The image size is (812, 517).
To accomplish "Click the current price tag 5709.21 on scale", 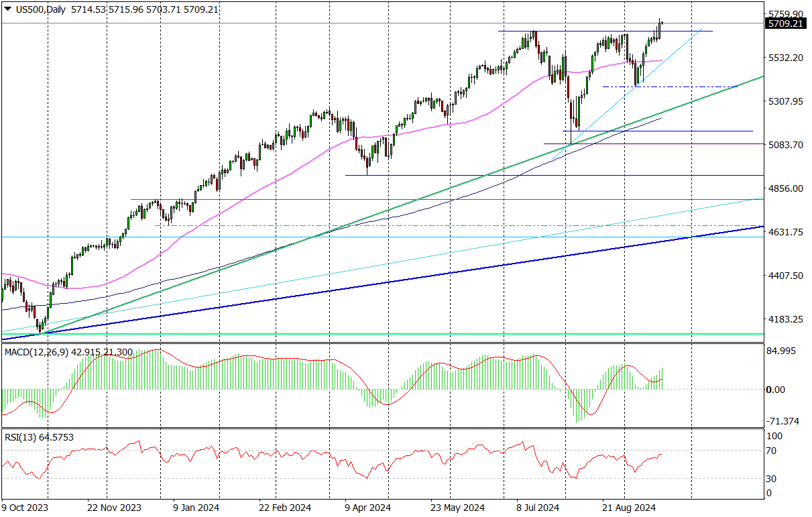I will tap(785, 23).
